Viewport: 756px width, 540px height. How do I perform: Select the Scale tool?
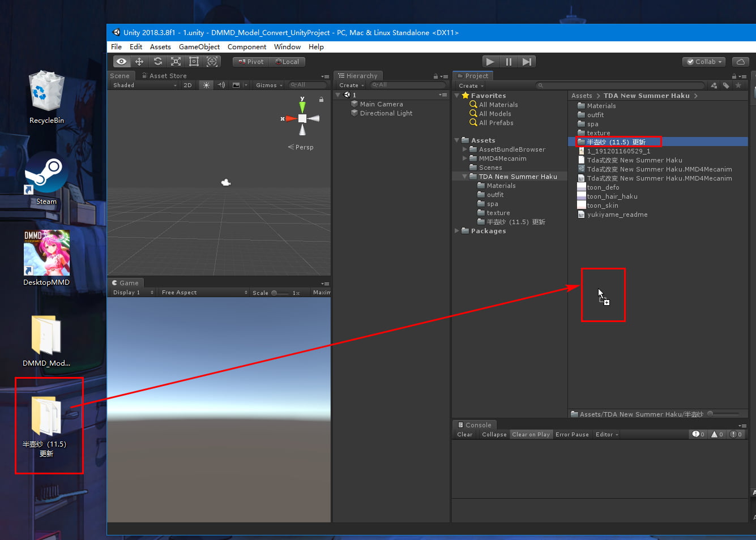[176, 61]
